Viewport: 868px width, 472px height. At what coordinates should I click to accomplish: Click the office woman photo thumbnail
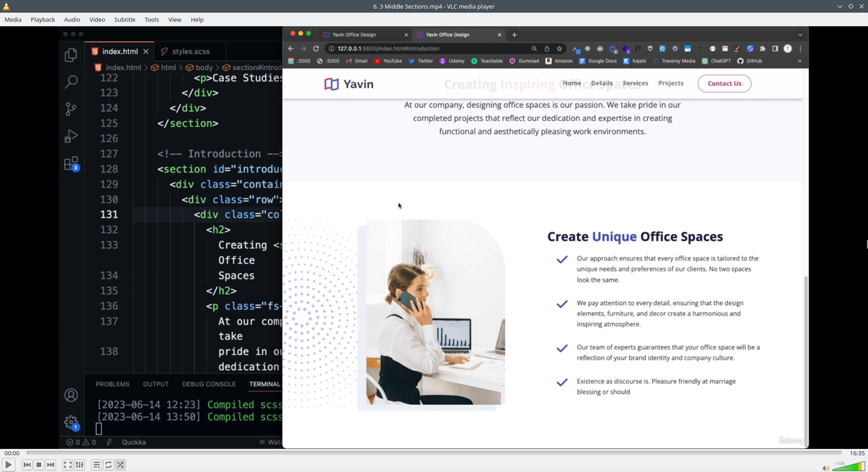[435, 312]
